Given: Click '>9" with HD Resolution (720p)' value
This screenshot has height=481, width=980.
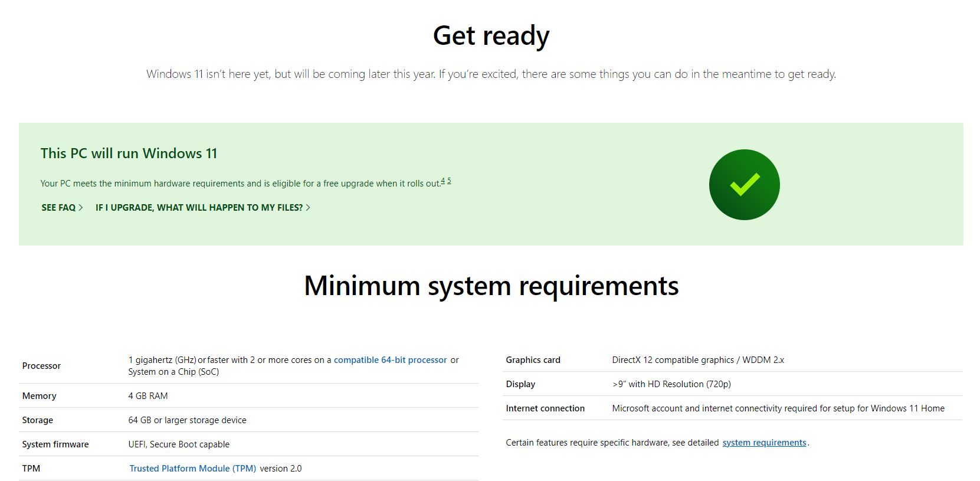Looking at the screenshot, I should coord(671,384).
